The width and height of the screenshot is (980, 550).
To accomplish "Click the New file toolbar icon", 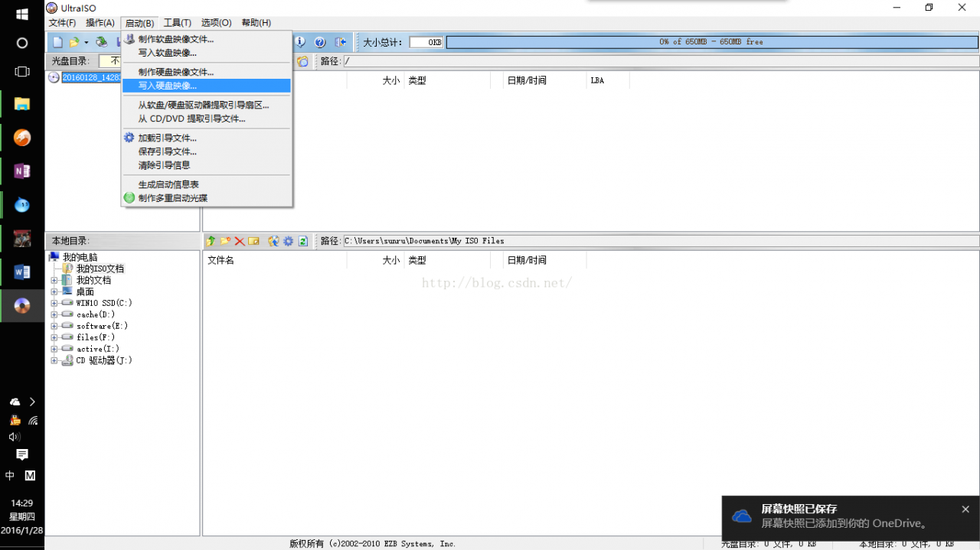I will point(57,42).
